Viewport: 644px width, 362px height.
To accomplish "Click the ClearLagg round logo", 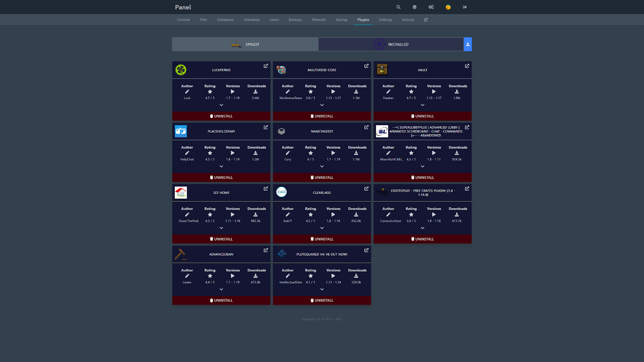I will [x=281, y=192].
